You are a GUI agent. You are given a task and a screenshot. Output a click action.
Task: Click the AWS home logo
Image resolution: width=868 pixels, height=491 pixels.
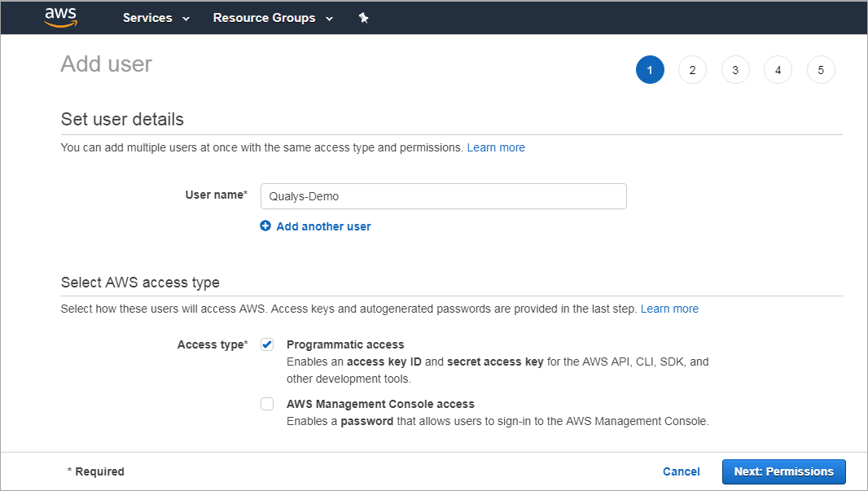tap(61, 17)
